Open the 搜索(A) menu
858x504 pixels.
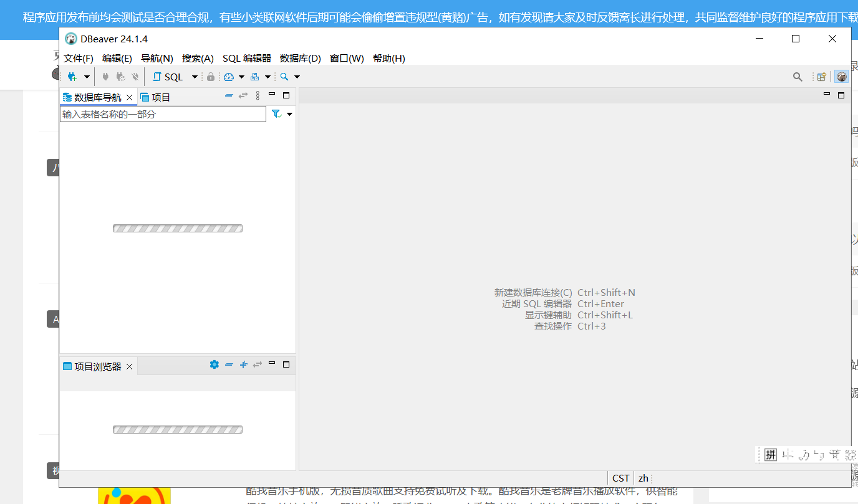click(198, 58)
